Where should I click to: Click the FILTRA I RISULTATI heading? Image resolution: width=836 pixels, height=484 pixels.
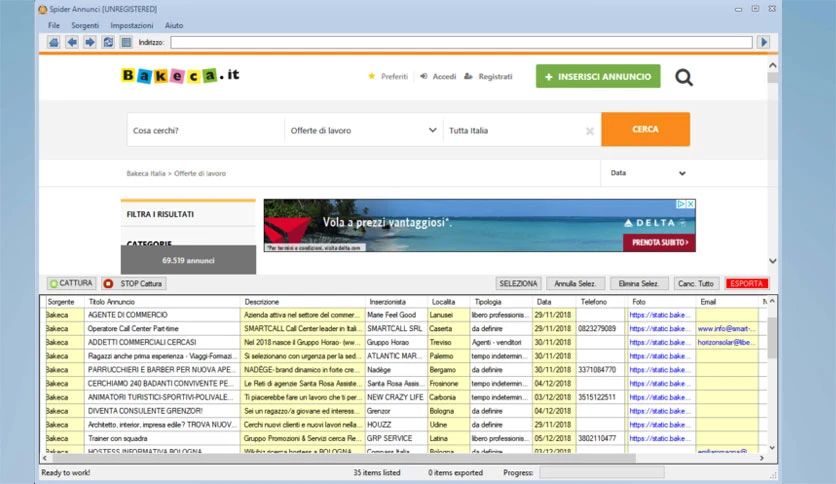(160, 214)
